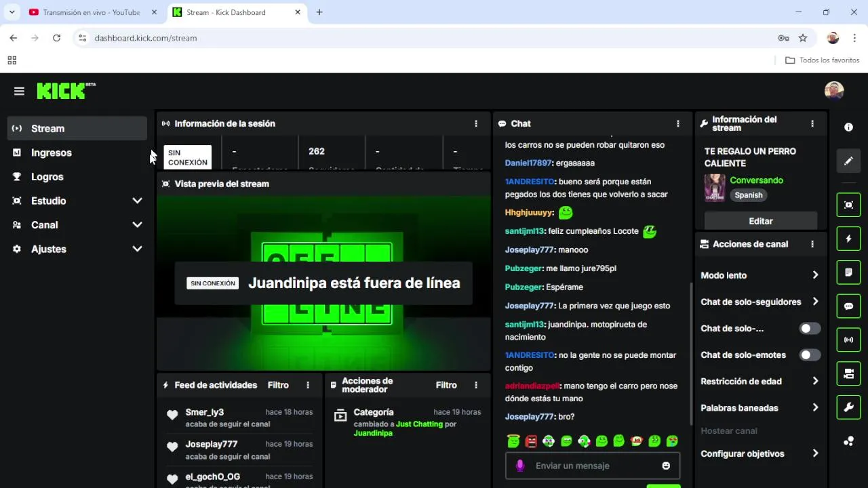The width and height of the screenshot is (868, 488).
Task: Open browser apps grid icon
Action: pos(12,60)
